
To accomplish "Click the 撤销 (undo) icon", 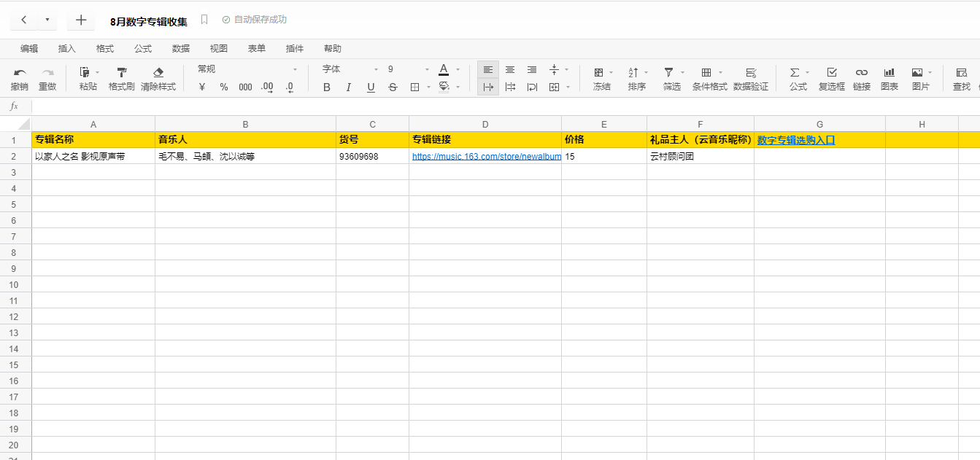I will 20,73.
